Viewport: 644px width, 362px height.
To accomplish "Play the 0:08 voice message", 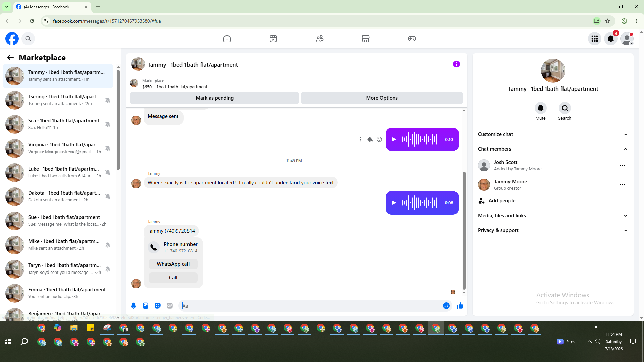I will (394, 203).
